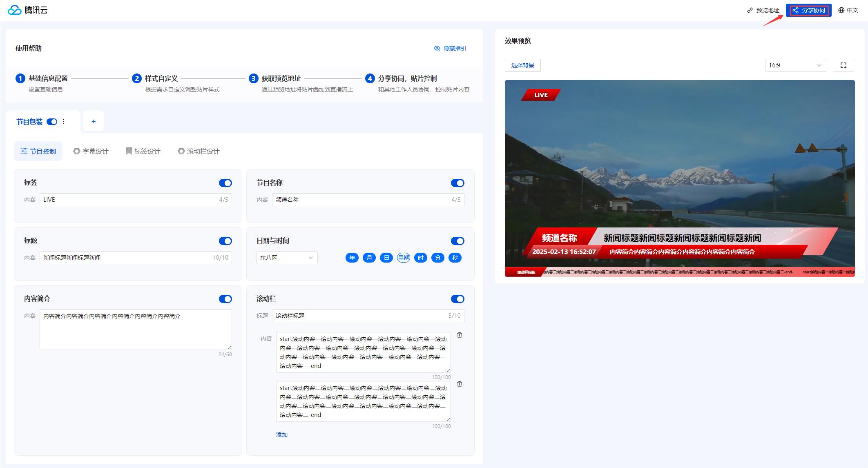This screenshot has width=868, height=468.
Task: Click the 选择背景 button
Action: coord(522,65)
